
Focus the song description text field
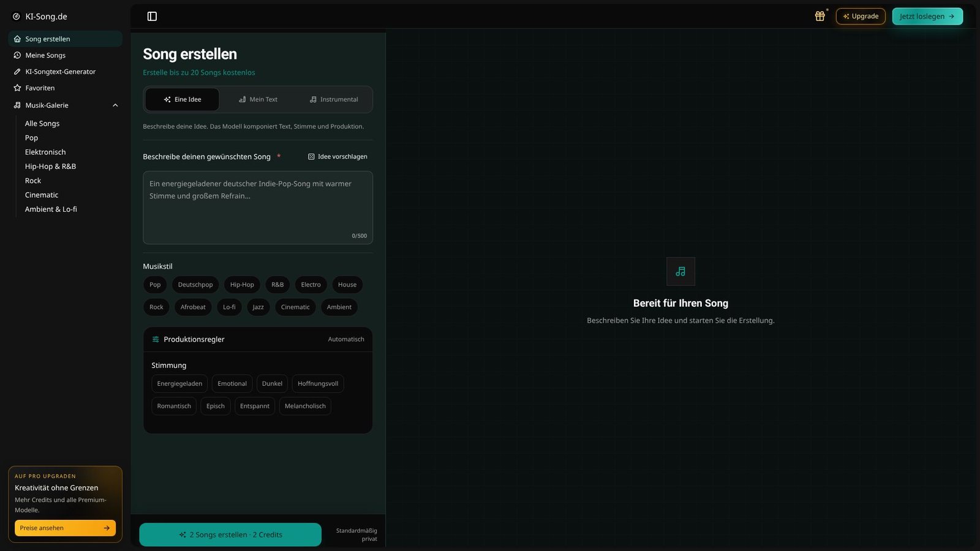[258, 208]
